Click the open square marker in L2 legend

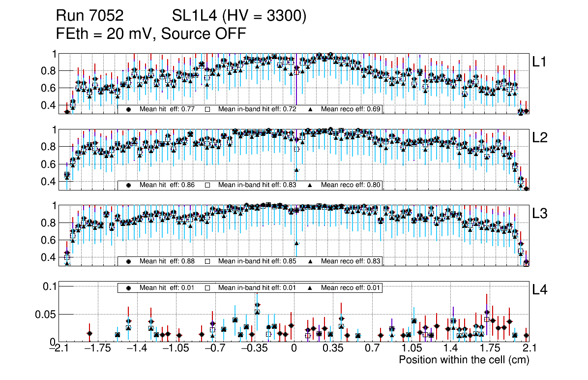pos(207,185)
